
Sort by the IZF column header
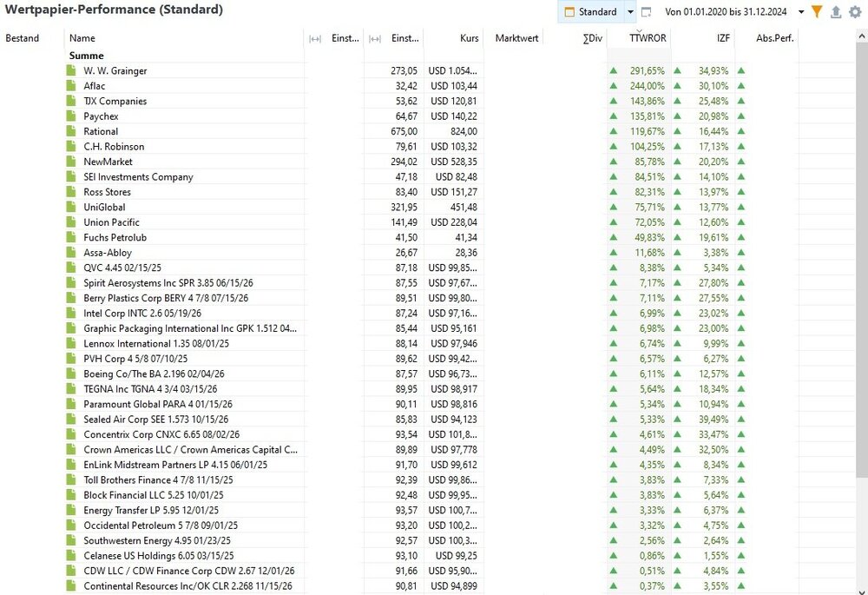point(703,38)
